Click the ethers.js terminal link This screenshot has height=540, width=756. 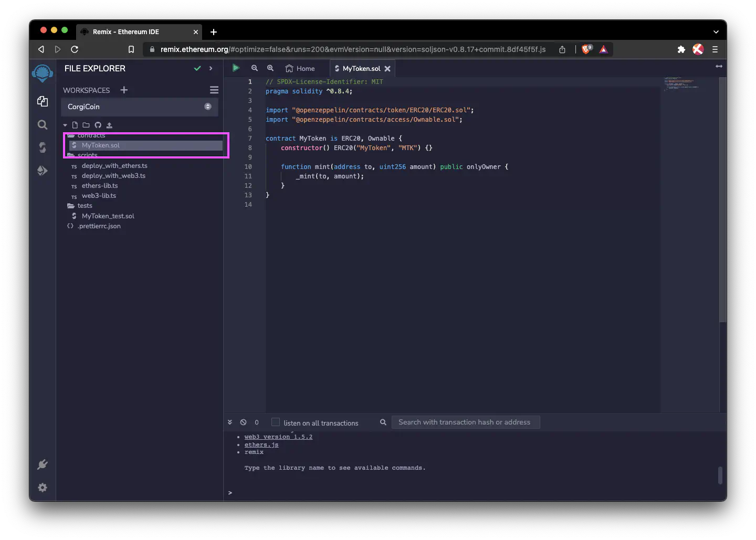coord(261,444)
